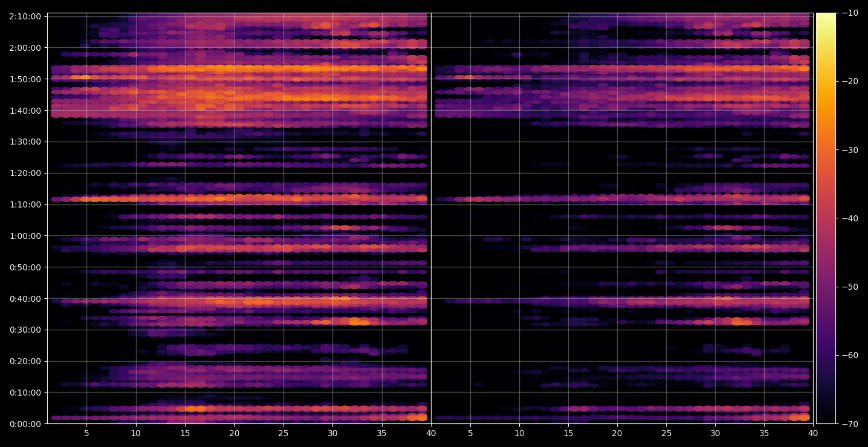The height and width of the screenshot is (447, 868).
Task: Click x-axis label 20 of right panel
Action: pos(617,433)
